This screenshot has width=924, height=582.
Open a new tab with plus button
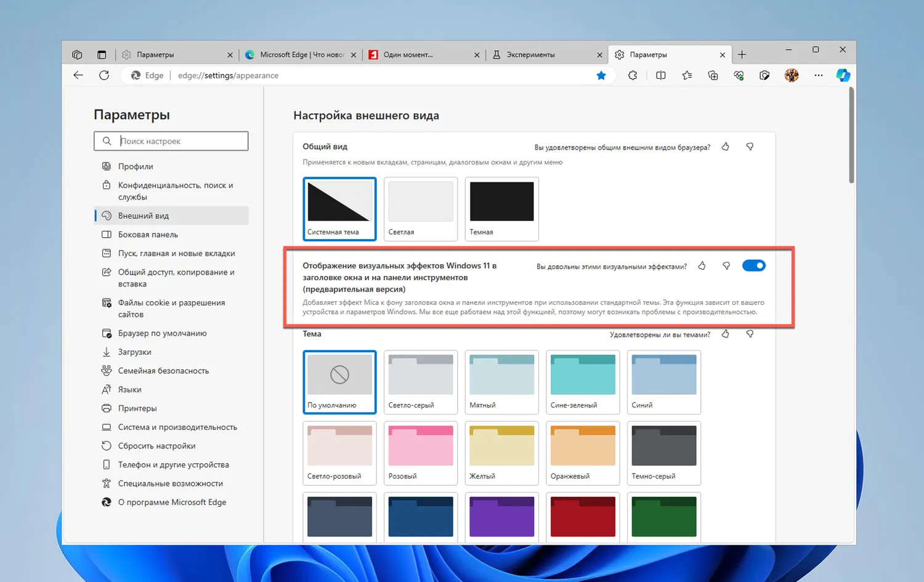[742, 55]
